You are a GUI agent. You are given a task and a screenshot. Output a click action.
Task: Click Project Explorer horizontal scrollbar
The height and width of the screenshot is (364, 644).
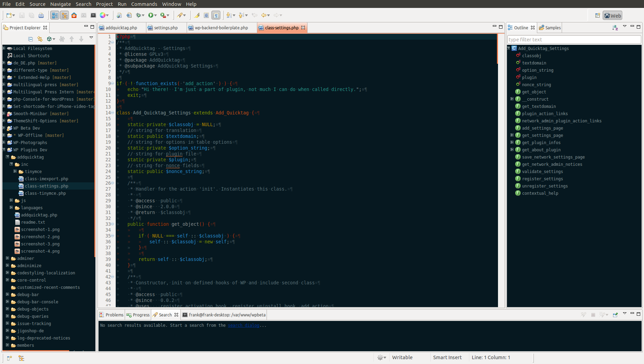(36, 351)
